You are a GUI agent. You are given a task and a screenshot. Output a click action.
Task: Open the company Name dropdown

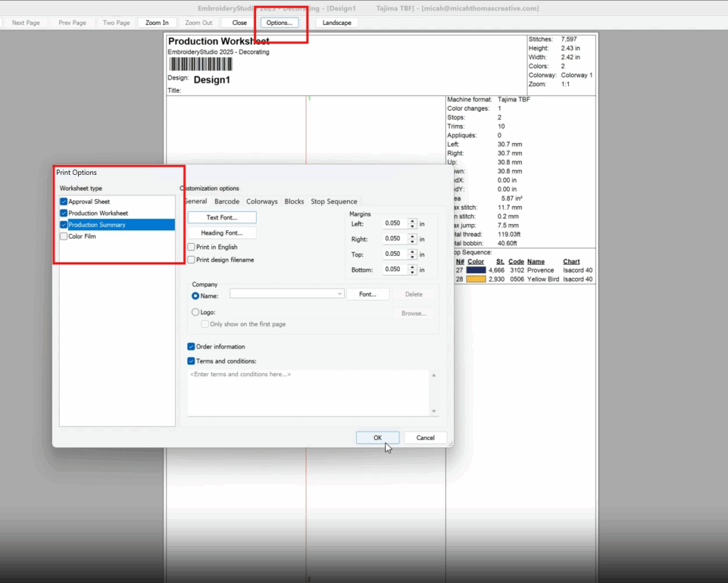click(339, 294)
